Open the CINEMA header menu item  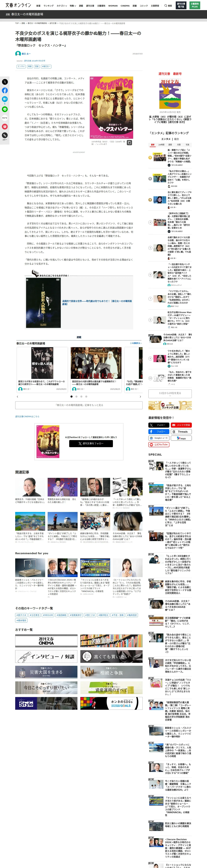click(x=125, y=6)
